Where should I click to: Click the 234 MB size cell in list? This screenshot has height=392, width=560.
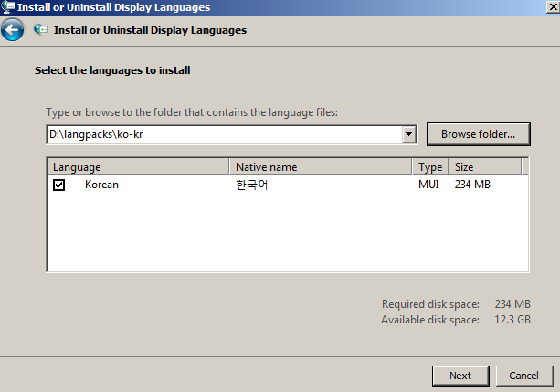coord(472,185)
